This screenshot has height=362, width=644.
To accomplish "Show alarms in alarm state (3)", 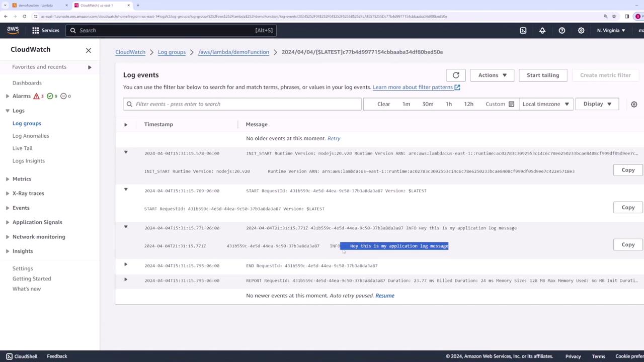I will pos(38,96).
